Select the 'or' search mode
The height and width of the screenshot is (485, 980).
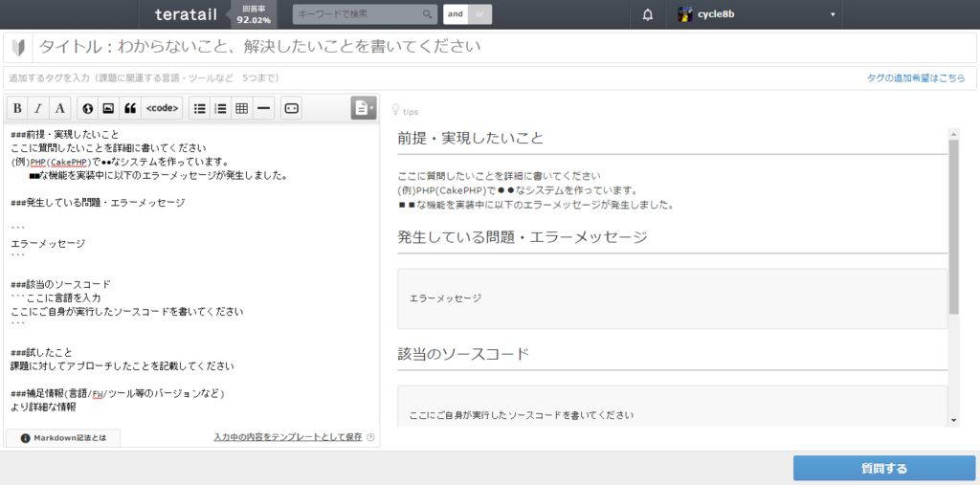[x=480, y=13]
